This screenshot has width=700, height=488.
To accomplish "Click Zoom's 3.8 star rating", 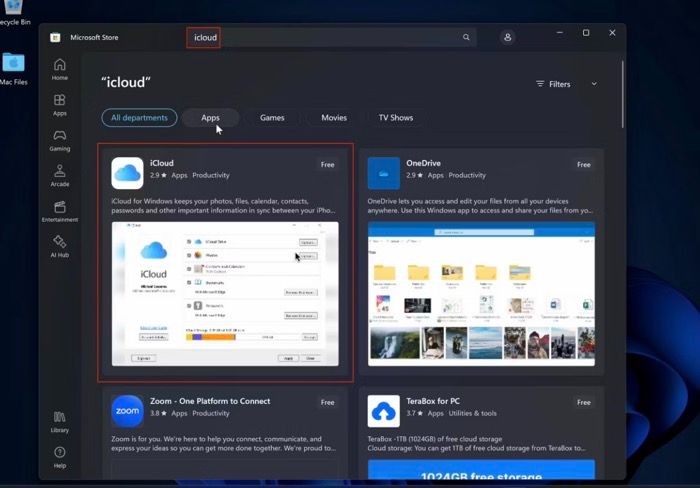I will pyautogui.click(x=158, y=413).
